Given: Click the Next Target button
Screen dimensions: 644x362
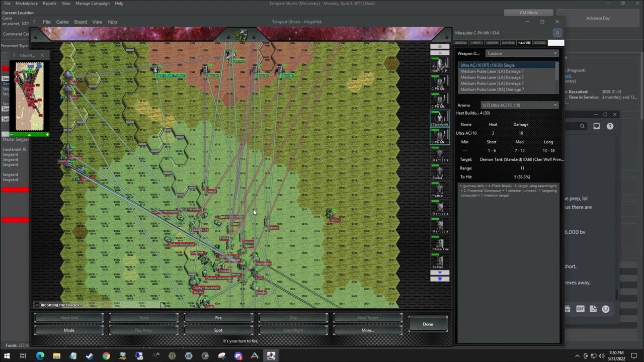Looking at the screenshot, I should point(368,318).
